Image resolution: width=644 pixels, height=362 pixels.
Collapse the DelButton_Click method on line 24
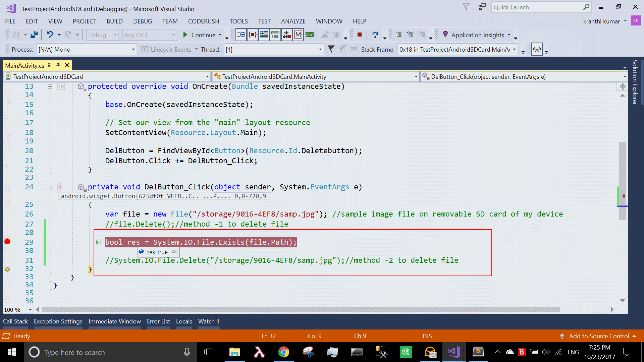[50, 187]
